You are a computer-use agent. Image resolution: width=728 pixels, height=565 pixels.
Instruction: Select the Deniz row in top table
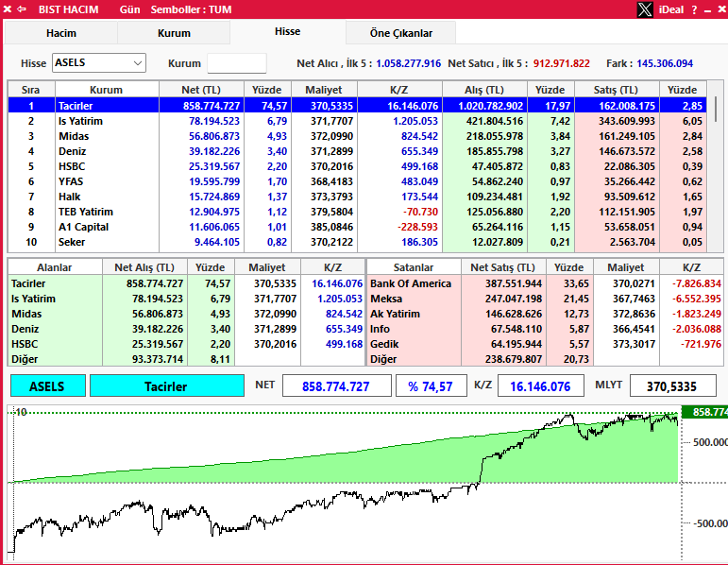tap(357, 151)
